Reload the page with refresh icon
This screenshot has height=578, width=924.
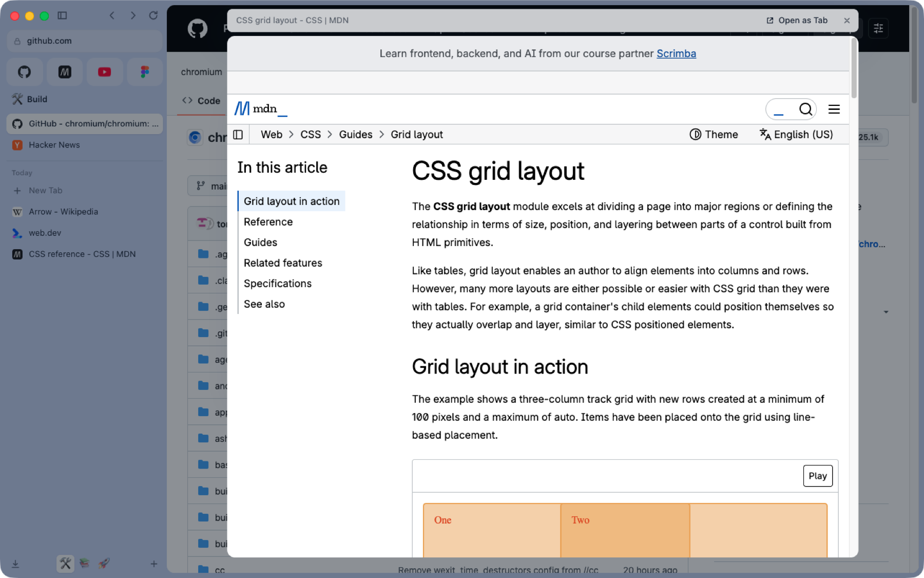[153, 15]
